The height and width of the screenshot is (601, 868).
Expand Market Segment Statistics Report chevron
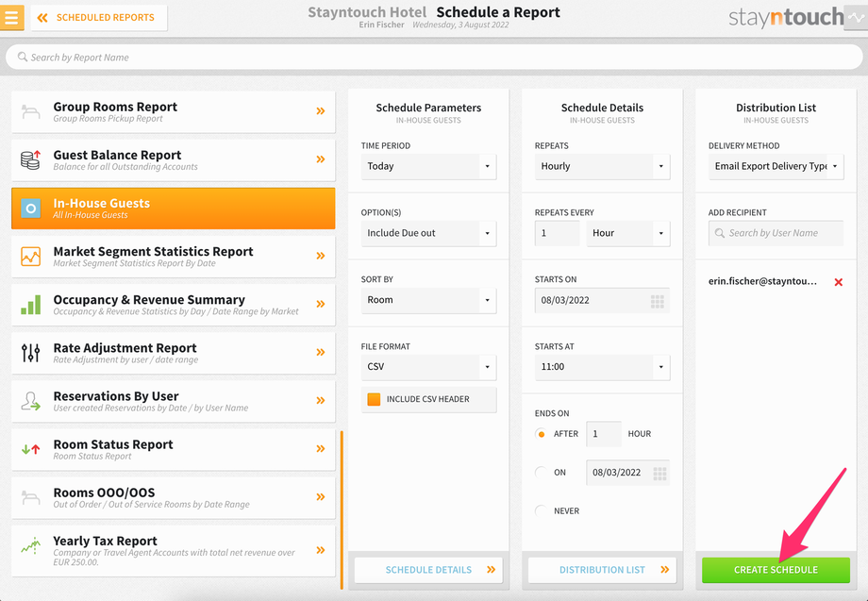coord(321,256)
